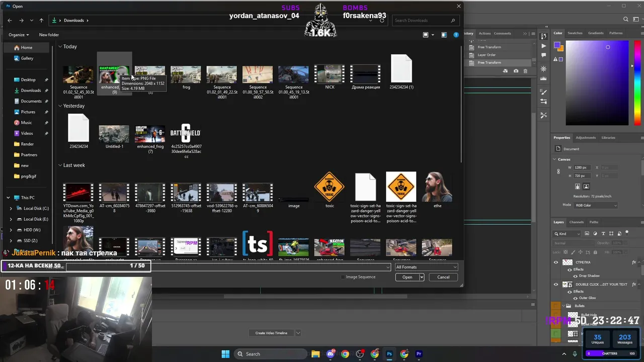Screen dimensions: 644x362
Task: Hide the Drop Shadow effect
Action: tap(575, 276)
